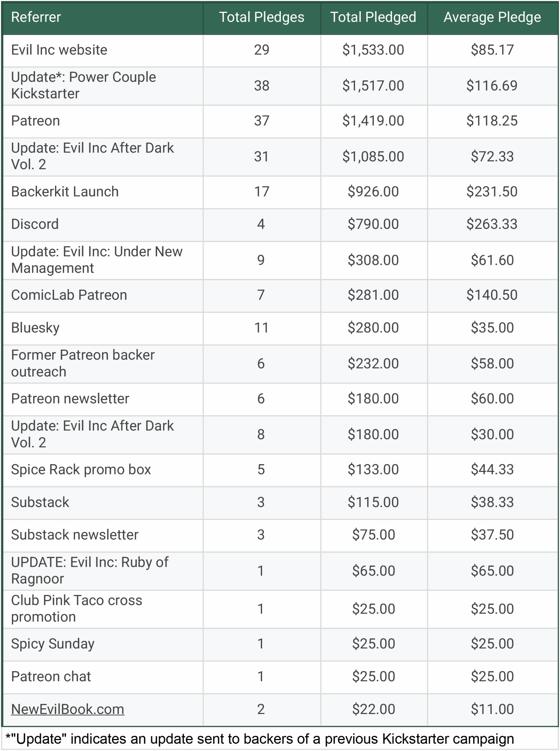Image resolution: width=560 pixels, height=751 pixels.
Task: Click the Average Pledge column header
Action: click(492, 17)
